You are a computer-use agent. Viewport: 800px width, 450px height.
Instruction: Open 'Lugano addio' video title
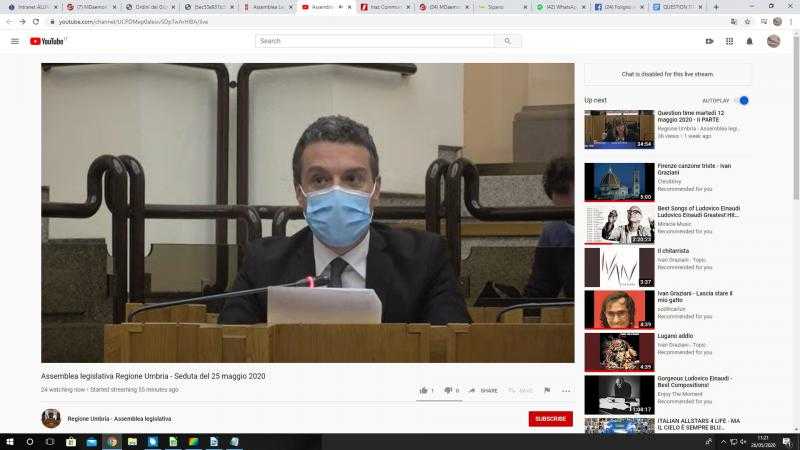point(675,336)
